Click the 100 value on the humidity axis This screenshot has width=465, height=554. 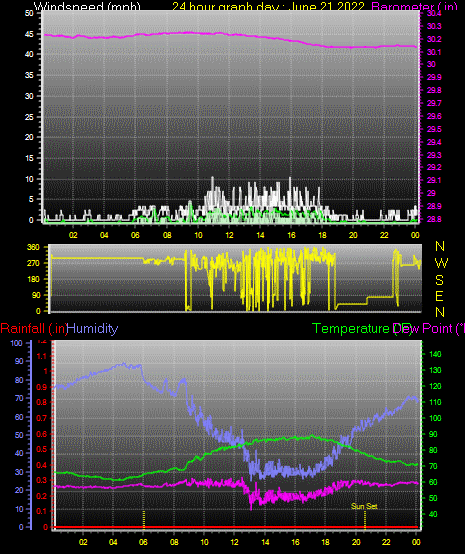pyautogui.click(x=17, y=343)
